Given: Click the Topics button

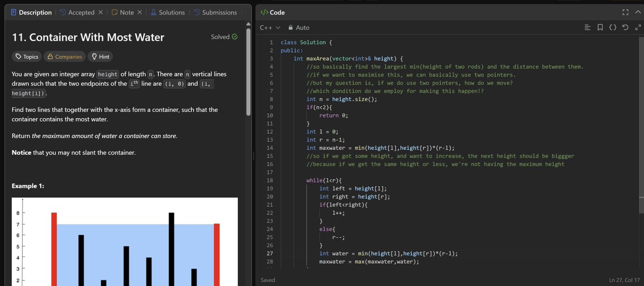Looking at the screenshot, I should 27,56.
